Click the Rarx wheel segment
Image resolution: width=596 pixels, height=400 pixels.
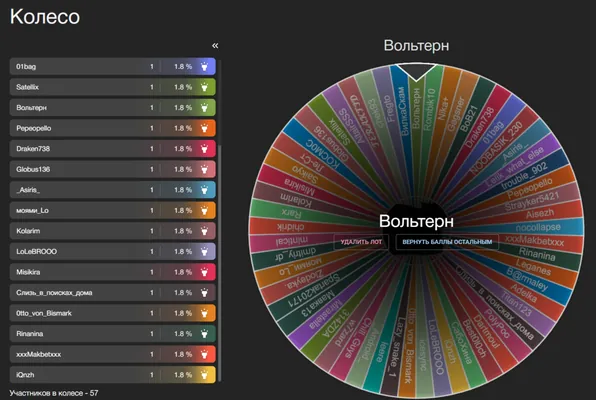292,213
